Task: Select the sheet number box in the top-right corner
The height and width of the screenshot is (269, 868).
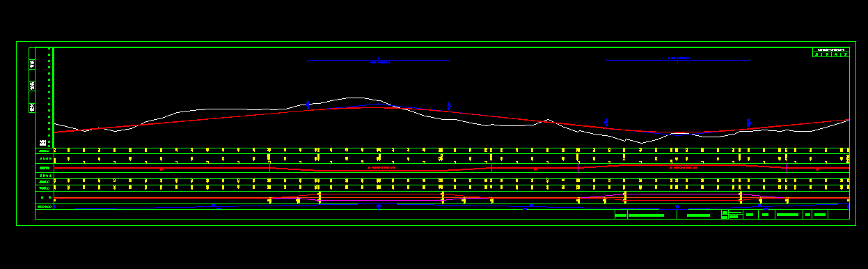Action: coord(831,52)
